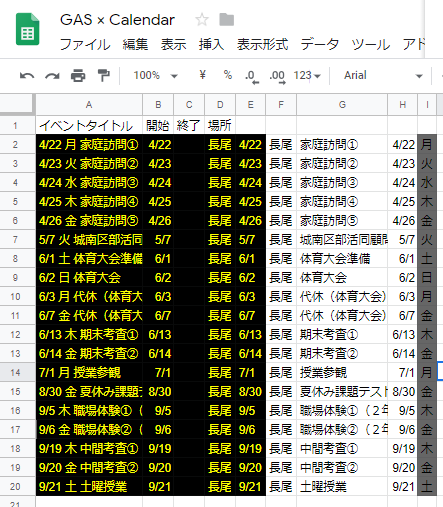This screenshot has height=507, width=443.
Task: Select cell 6/13 木 期末考査①
Action: [x=89, y=335]
